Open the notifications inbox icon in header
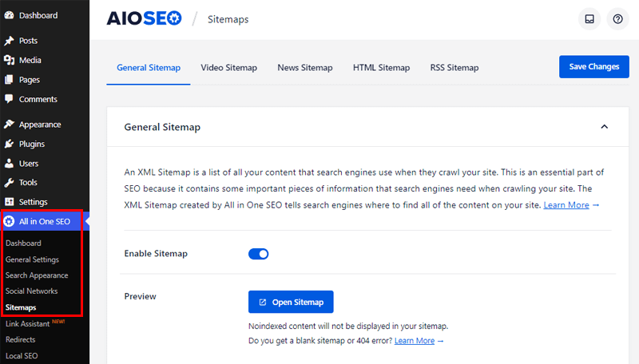 click(589, 19)
